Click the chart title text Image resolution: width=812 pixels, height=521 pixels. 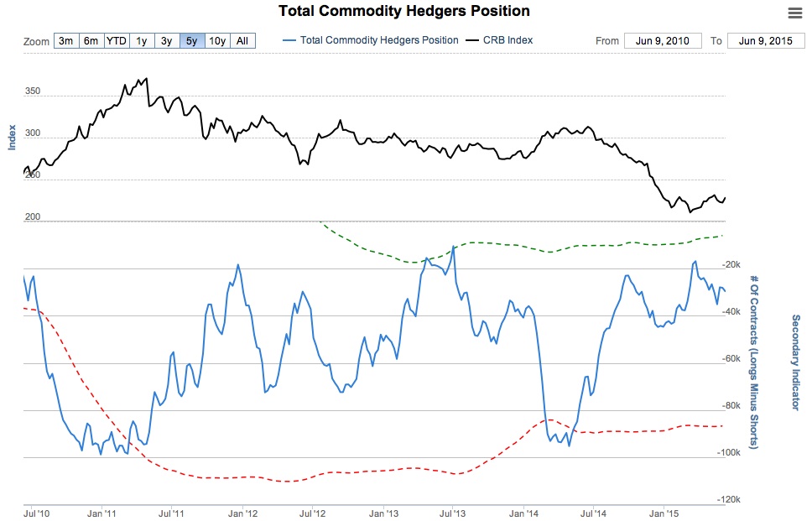click(406, 12)
